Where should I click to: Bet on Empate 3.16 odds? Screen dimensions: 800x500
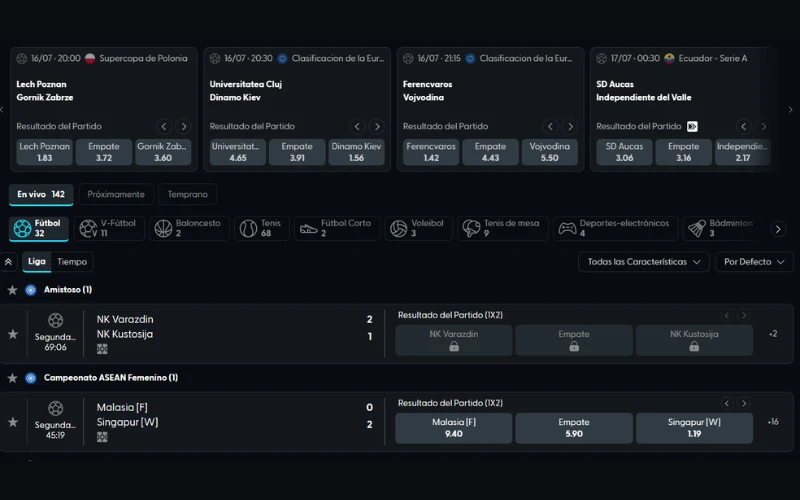[x=684, y=152]
